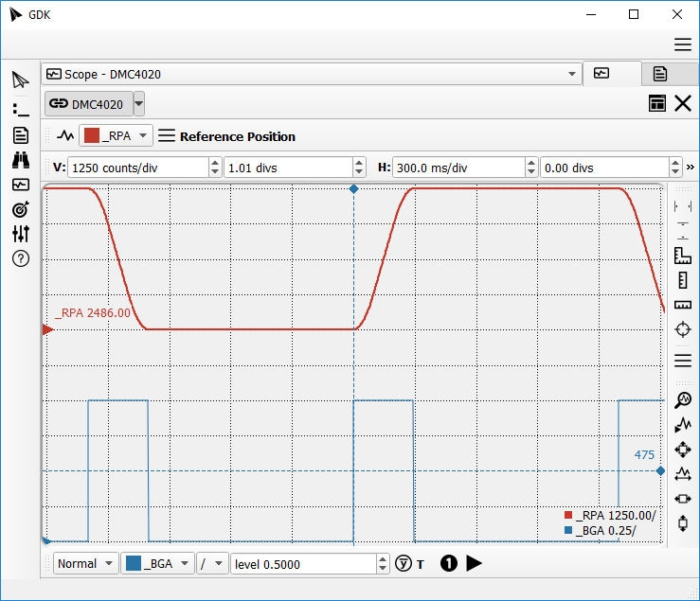Viewport: 700px width, 601px height.
Task: Toggle the trigger Y-T marker button
Action: tap(409, 563)
